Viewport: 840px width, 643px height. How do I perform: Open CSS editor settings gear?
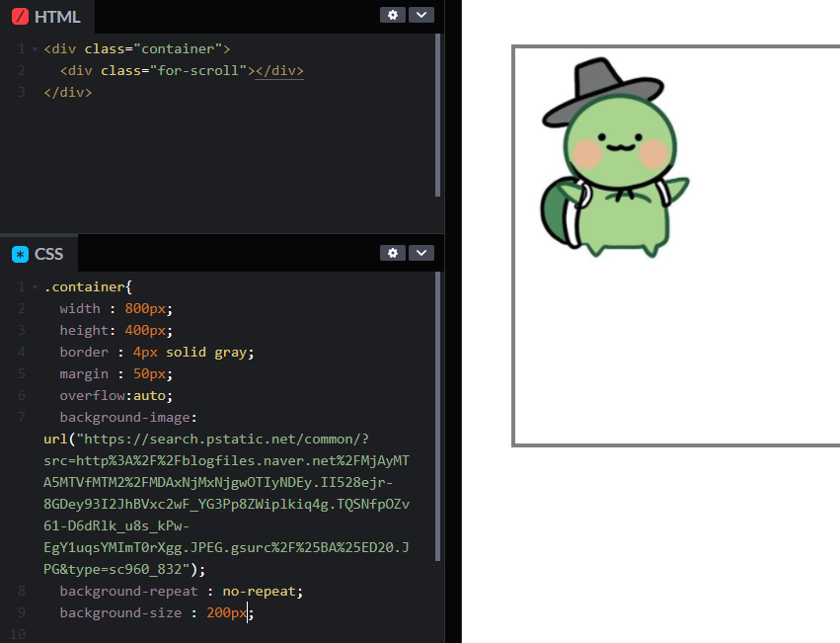coord(393,253)
